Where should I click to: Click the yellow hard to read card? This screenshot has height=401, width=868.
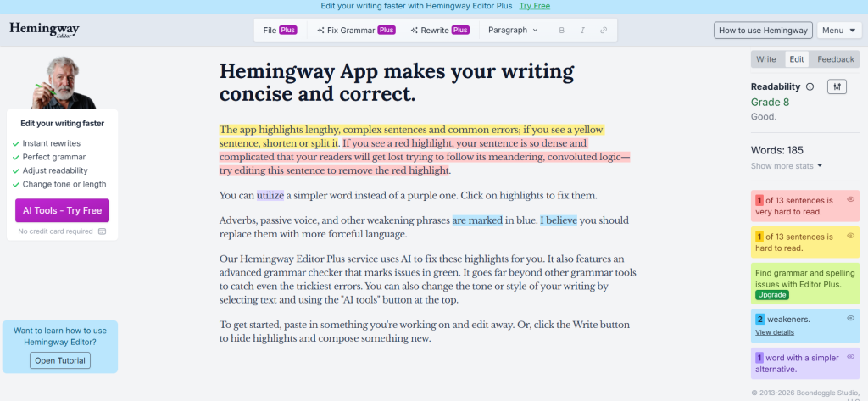coord(805,242)
